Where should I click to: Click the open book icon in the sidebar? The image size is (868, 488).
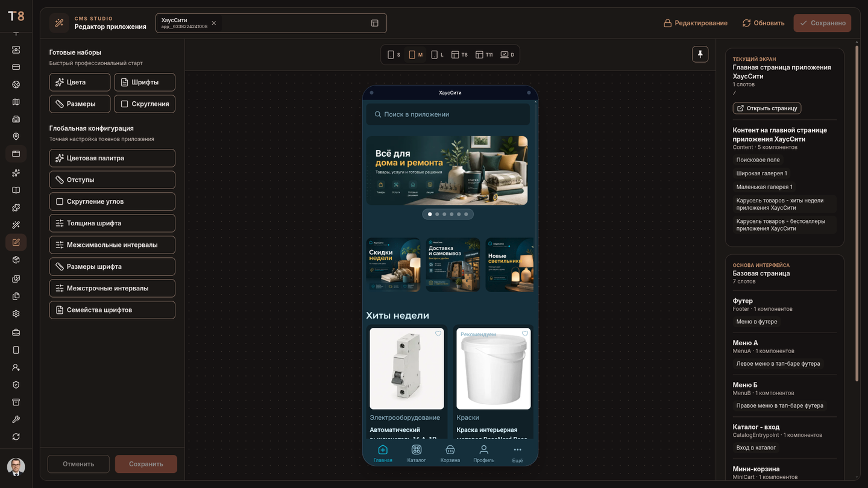pos(16,190)
